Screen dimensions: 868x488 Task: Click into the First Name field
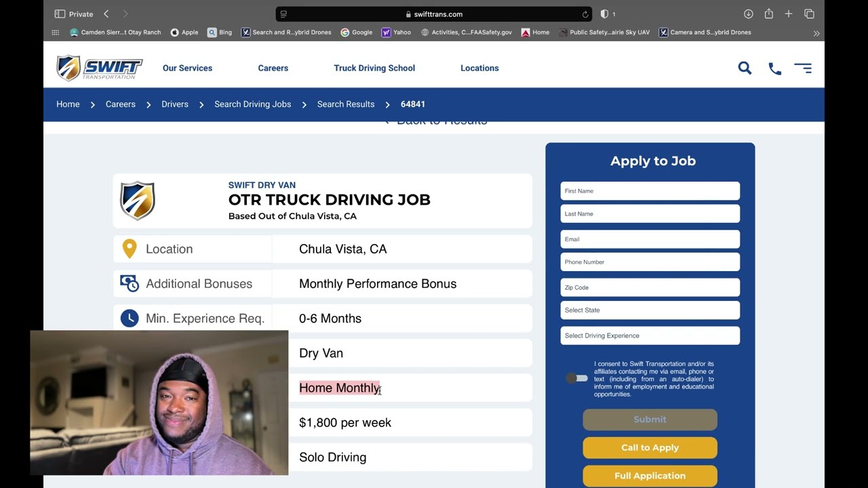click(x=650, y=191)
